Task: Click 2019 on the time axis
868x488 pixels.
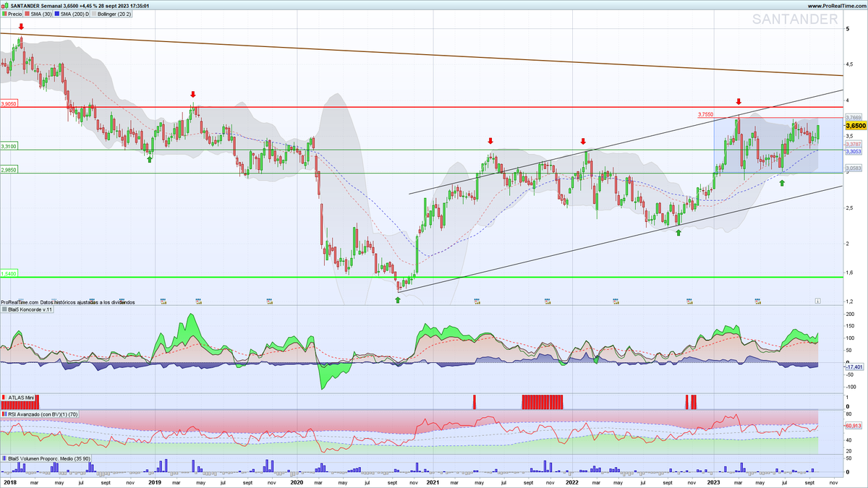Action: coord(155,481)
